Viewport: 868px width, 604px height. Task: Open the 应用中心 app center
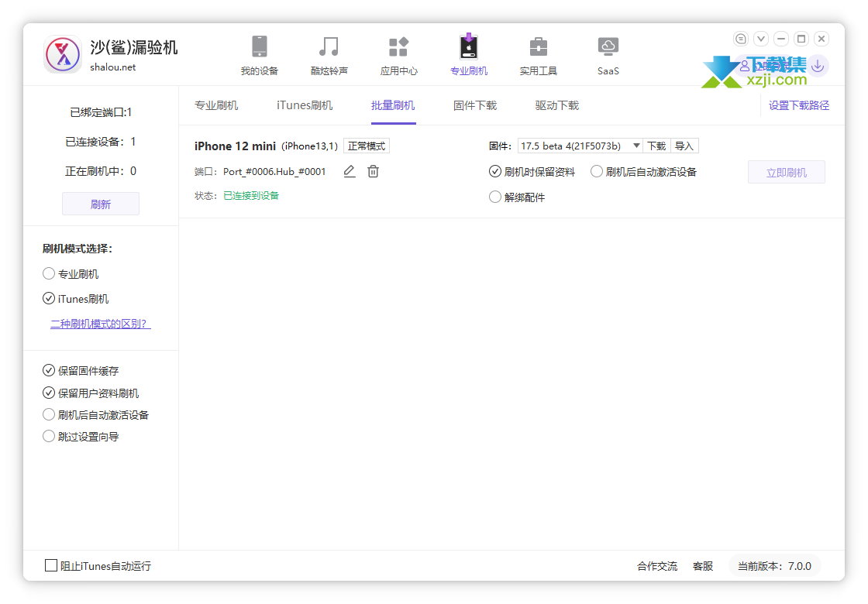[x=398, y=55]
